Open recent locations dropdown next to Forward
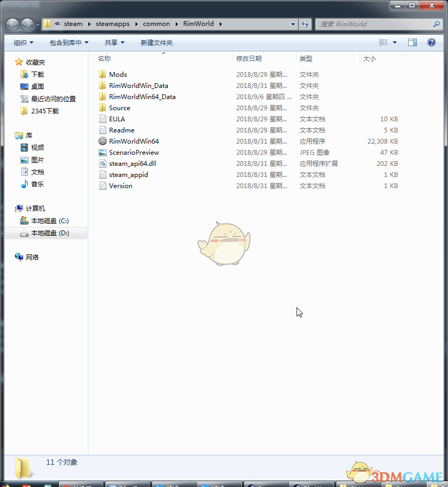Viewport: 448px width, 487px height. (38, 24)
